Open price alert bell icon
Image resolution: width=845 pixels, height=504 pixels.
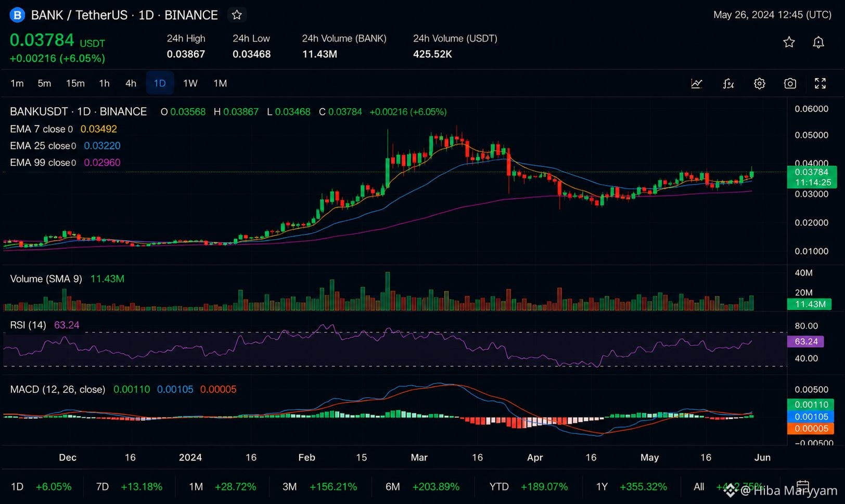818,42
